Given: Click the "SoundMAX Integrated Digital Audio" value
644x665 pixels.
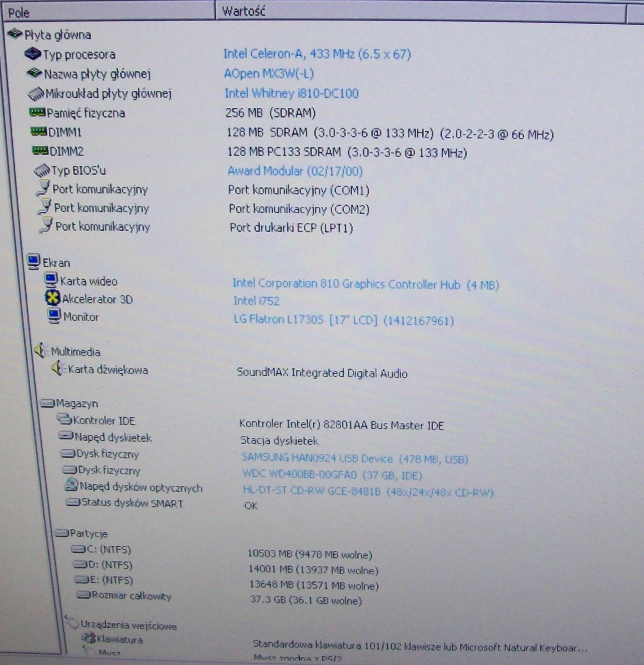Looking at the screenshot, I should pyautogui.click(x=322, y=373).
